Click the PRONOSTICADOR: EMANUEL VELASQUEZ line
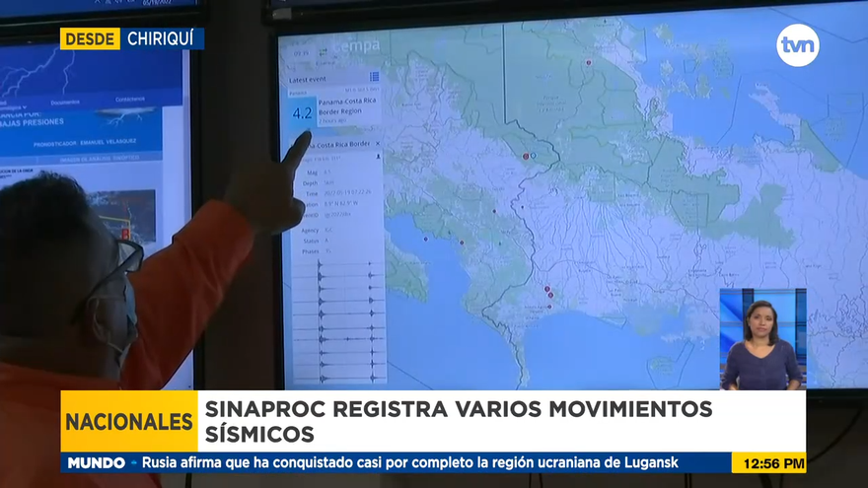868x488 pixels. [x=85, y=143]
